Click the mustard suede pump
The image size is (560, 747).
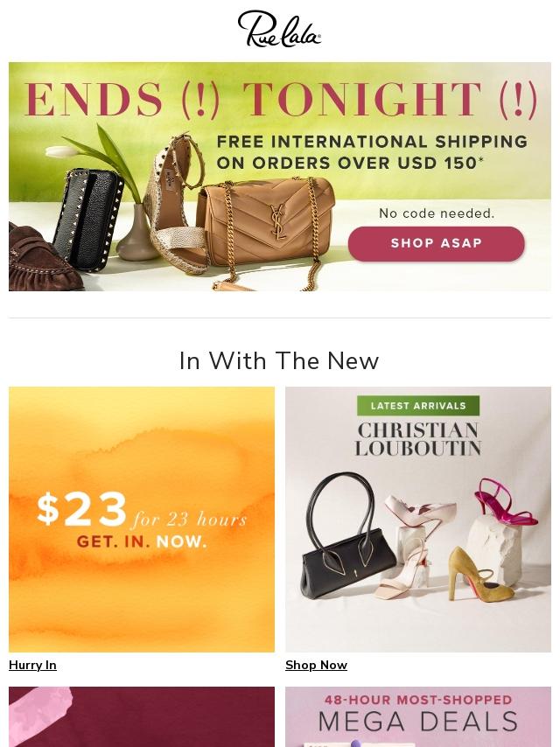(x=479, y=576)
